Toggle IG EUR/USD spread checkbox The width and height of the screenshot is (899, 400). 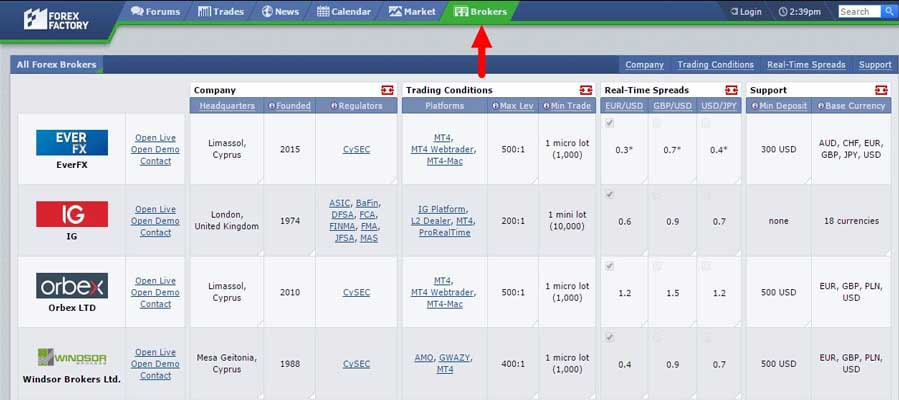pos(609,195)
